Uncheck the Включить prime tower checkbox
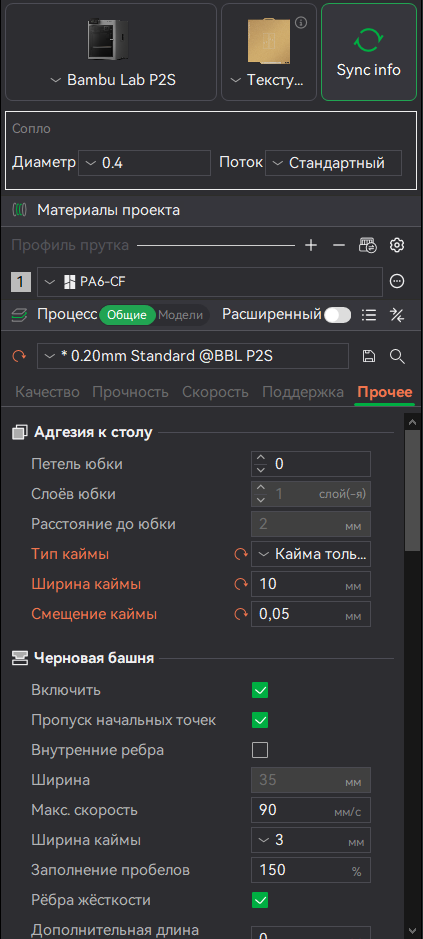This screenshot has height=939, width=423. [260, 690]
